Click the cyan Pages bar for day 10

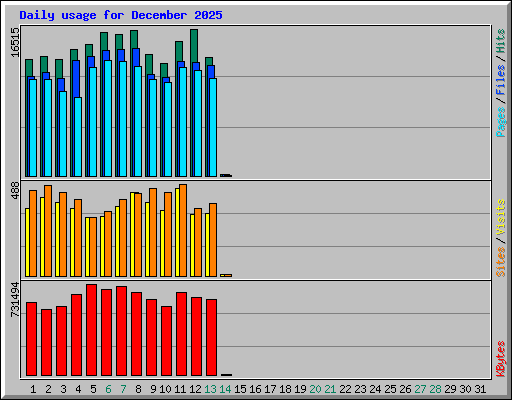click(x=168, y=130)
